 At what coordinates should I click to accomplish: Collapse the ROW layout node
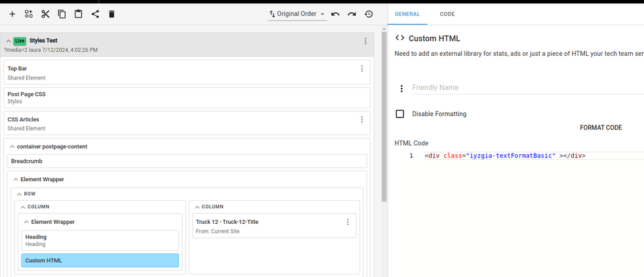tap(19, 194)
